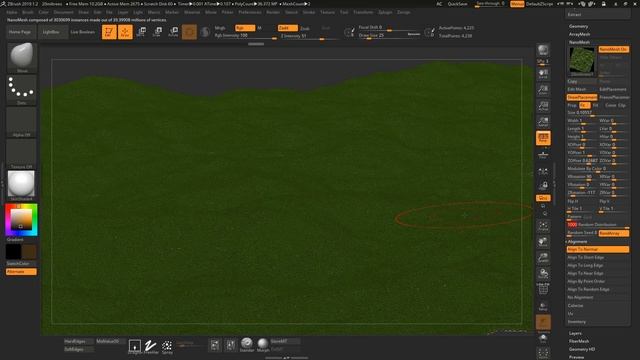Click the Home Page button
This screenshot has height=360, width=640.
pyautogui.click(x=20, y=32)
